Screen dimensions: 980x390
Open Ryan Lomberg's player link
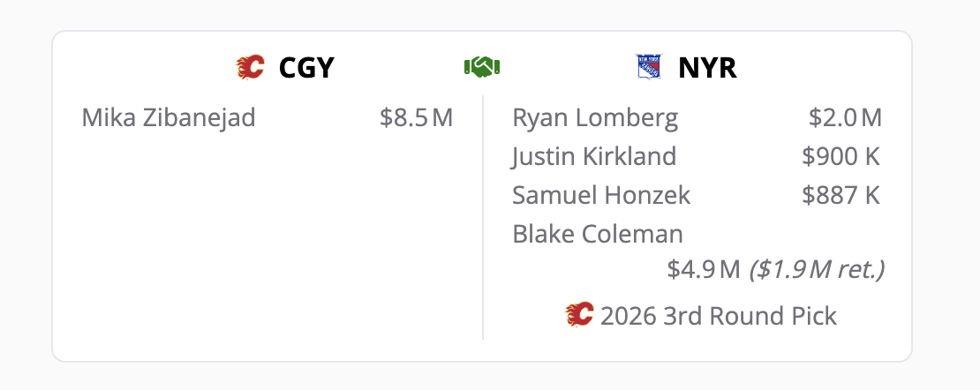coord(595,117)
